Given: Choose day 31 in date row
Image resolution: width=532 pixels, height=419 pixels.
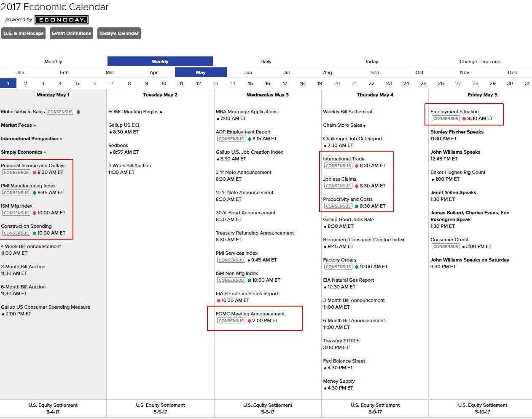Looking at the screenshot, I should point(527,83).
